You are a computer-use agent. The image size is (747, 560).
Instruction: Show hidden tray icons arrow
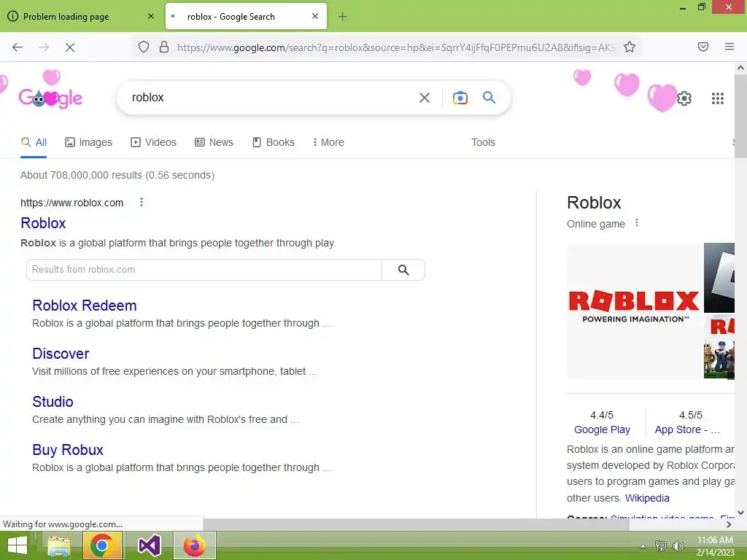[643, 546]
